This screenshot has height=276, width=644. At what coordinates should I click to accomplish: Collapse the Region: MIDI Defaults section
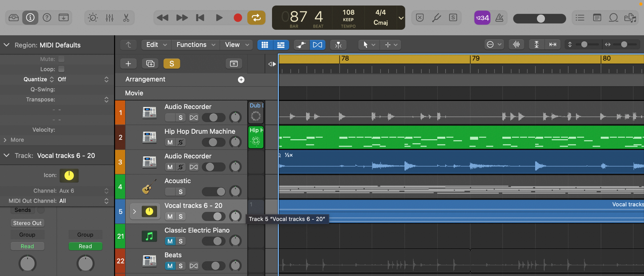[x=6, y=45]
